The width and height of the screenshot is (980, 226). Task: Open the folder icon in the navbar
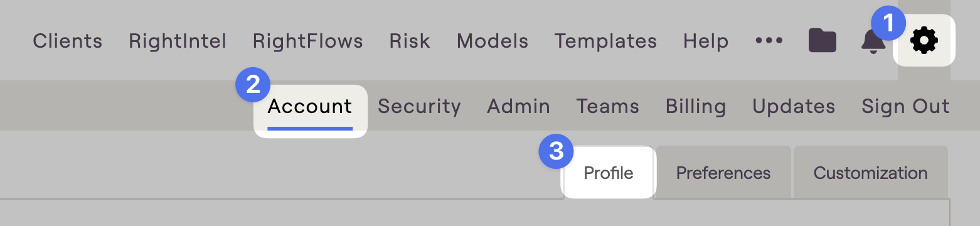822,41
